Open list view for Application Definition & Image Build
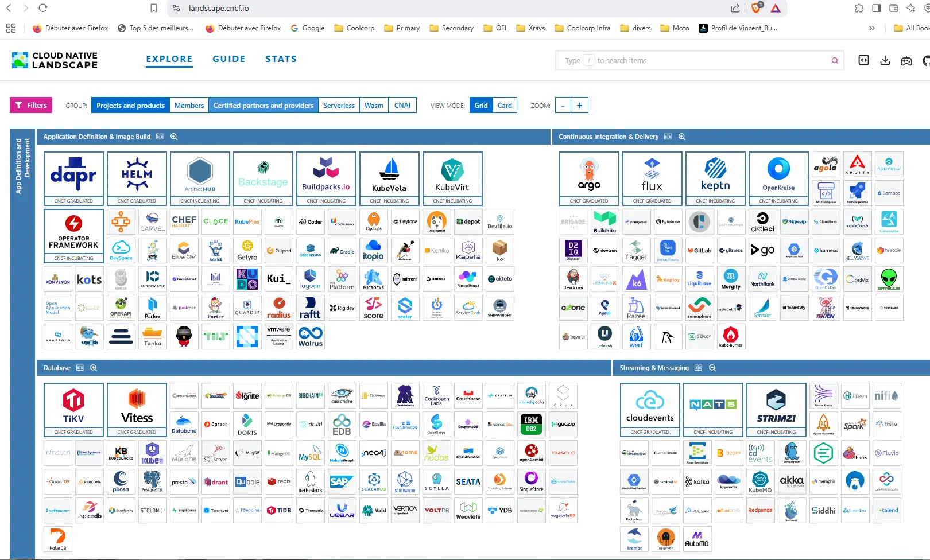Viewport: 930px width, 560px height. pyautogui.click(x=160, y=137)
